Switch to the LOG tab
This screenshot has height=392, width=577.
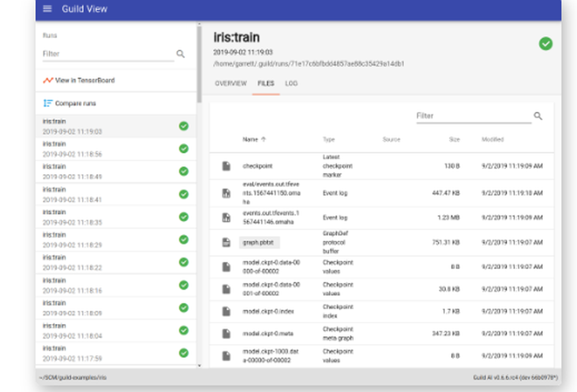pyautogui.click(x=291, y=84)
